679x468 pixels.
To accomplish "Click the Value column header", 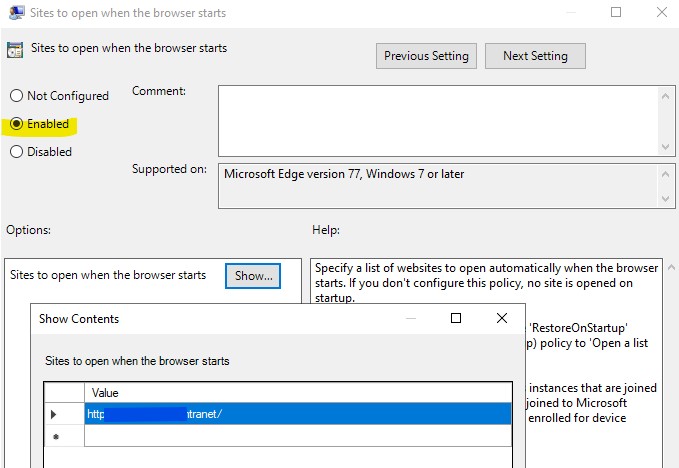I will pos(297,393).
